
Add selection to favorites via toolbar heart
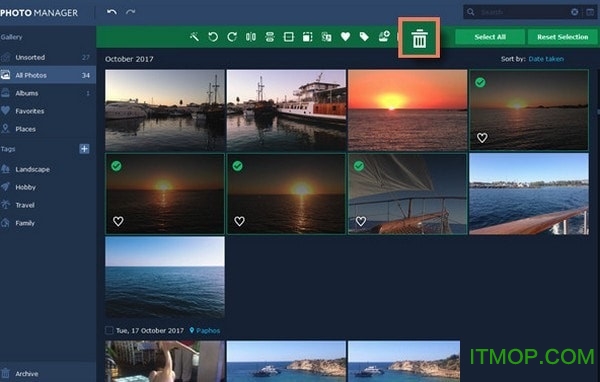click(345, 37)
